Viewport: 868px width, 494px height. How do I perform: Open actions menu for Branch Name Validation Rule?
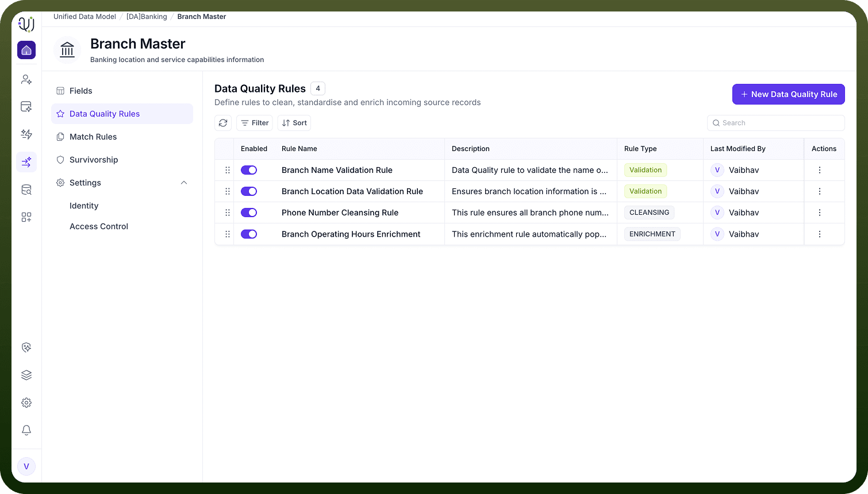pos(820,170)
